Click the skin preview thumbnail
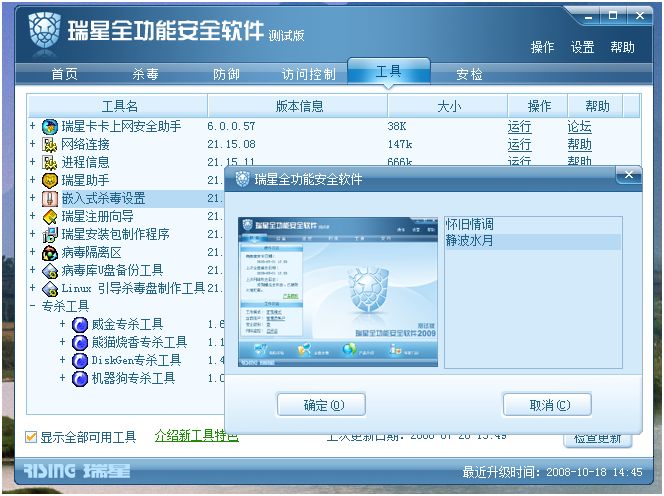The image size is (664, 496). coord(338,292)
